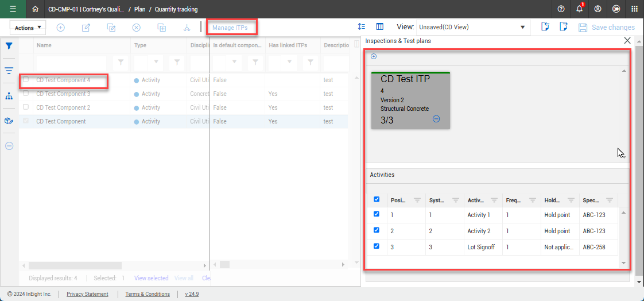
Task: Click the sign out arrow icon
Action: 616,9
